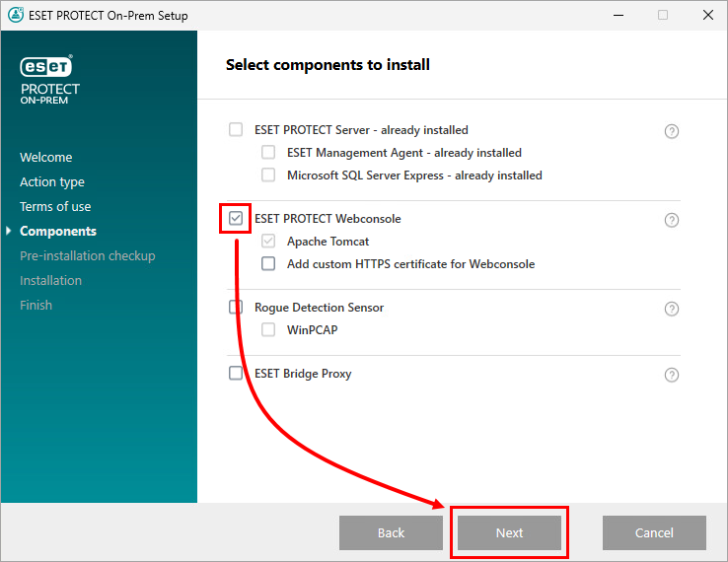Viewport: 728px width, 562px height.
Task: Tick the ESET Bridge Proxy checkbox
Action: click(236, 374)
